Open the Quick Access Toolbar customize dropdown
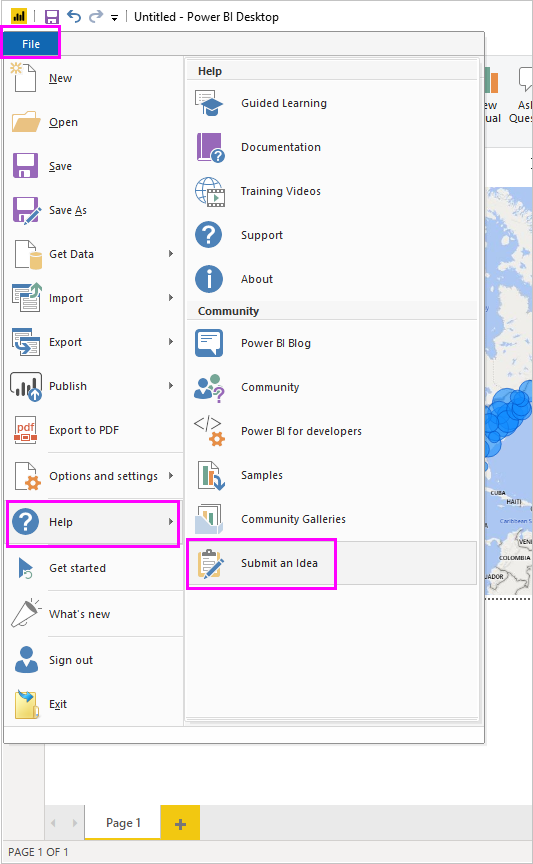 click(x=114, y=18)
